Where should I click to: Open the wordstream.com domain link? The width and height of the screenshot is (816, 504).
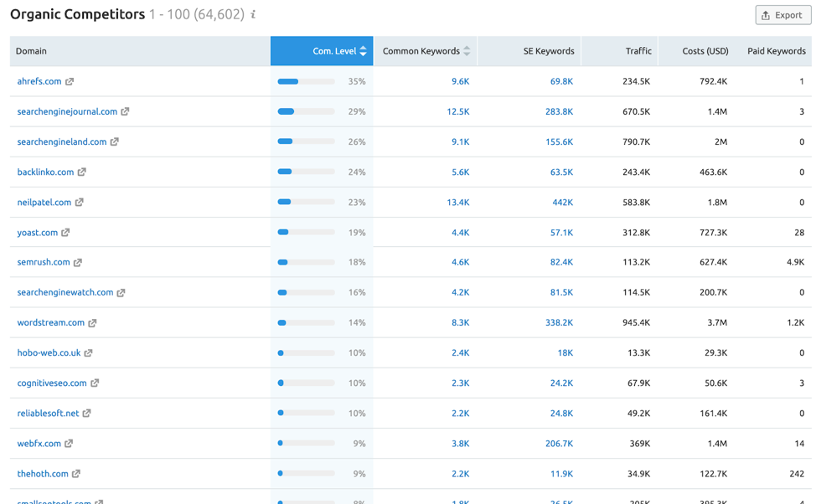click(x=50, y=322)
